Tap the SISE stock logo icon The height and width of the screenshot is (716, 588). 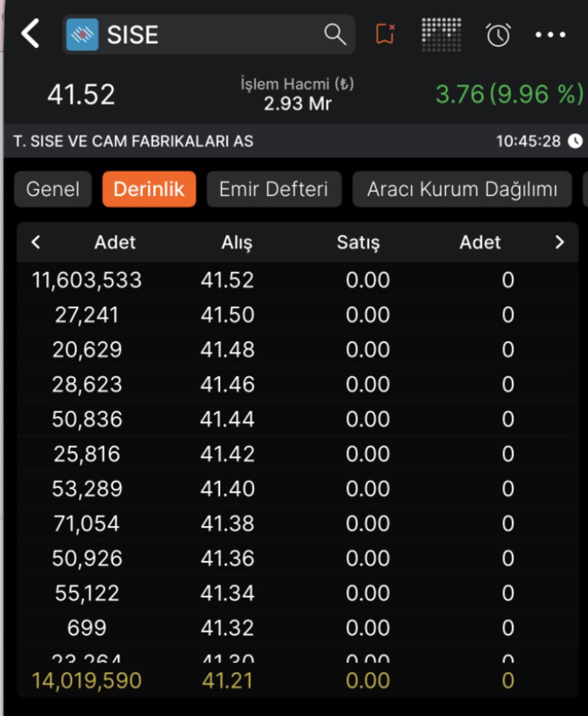click(82, 35)
